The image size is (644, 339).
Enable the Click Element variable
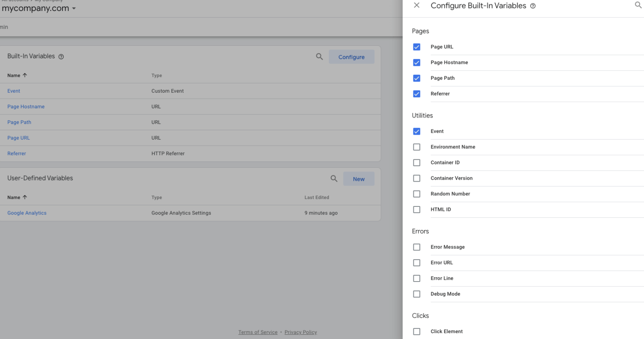pos(416,331)
